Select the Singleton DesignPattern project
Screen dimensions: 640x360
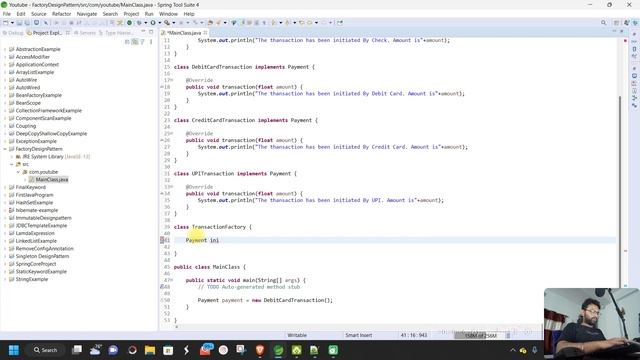42,256
